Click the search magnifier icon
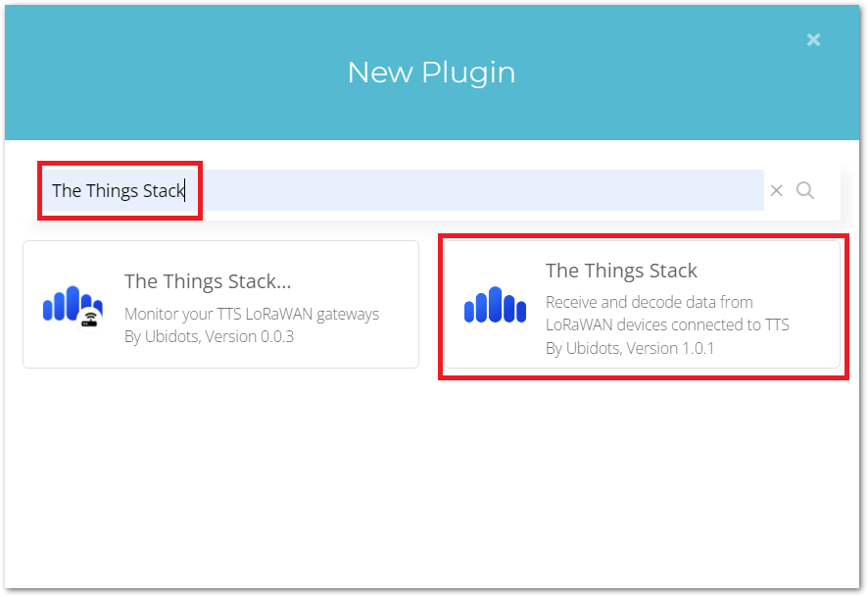The height and width of the screenshot is (597, 868). [805, 190]
